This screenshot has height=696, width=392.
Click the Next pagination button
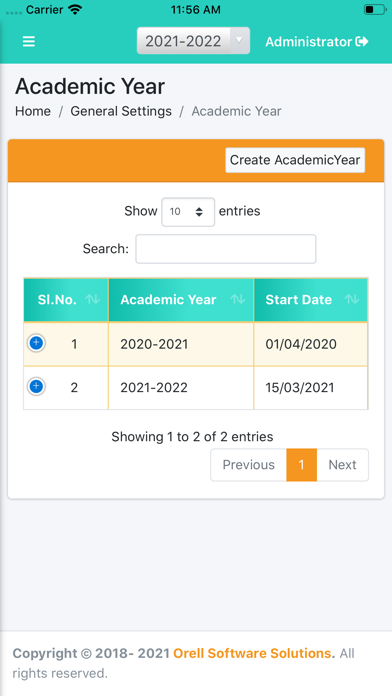point(342,465)
